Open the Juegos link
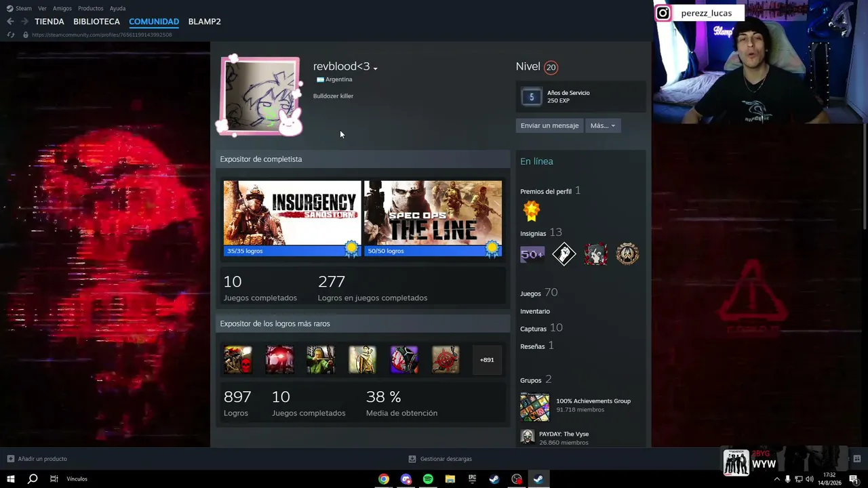This screenshot has width=868, height=488. [530, 293]
